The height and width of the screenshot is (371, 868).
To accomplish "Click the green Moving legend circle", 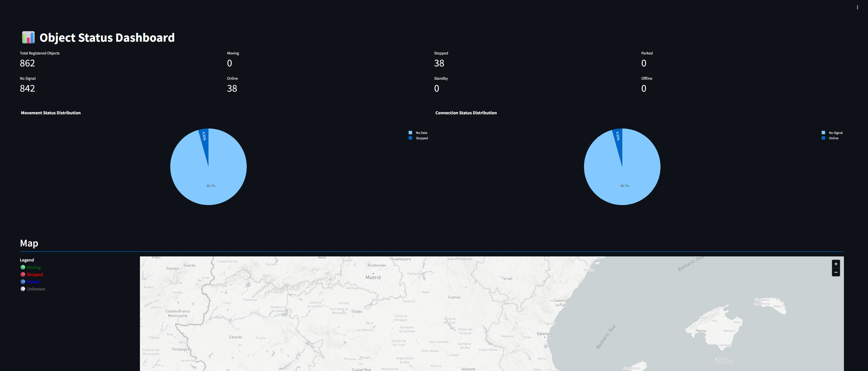I will click(23, 267).
